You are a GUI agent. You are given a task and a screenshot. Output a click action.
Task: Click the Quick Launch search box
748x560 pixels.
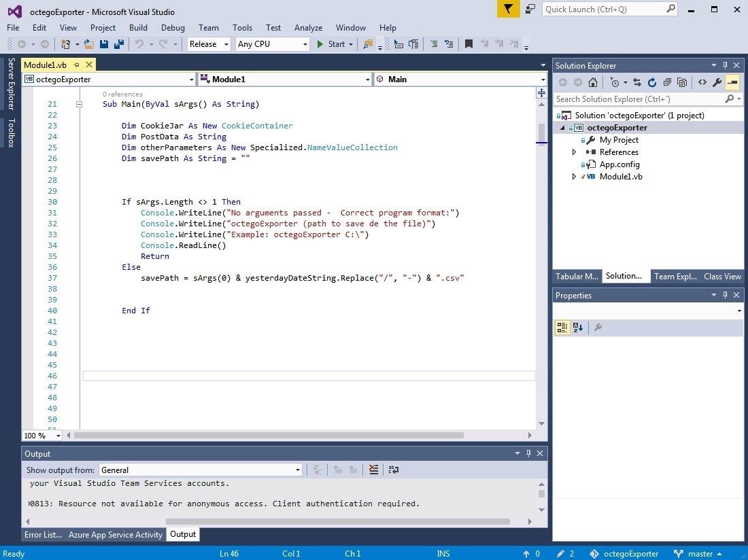coord(610,9)
